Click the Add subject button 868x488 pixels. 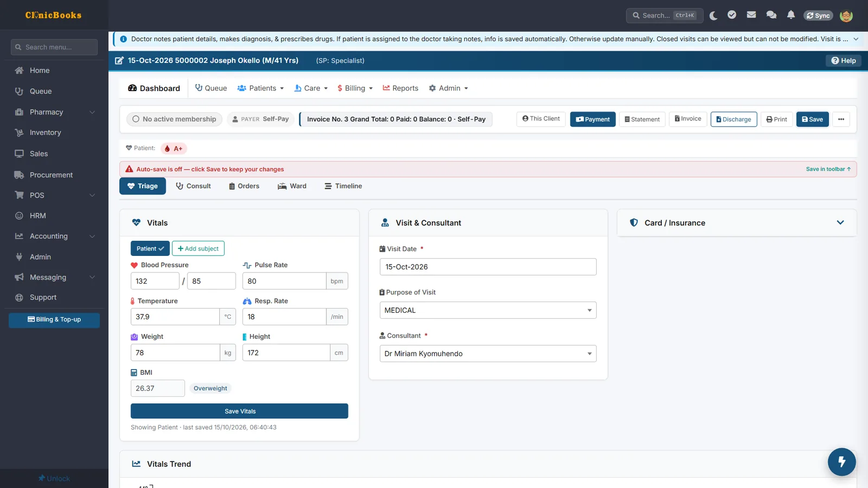tap(198, 248)
